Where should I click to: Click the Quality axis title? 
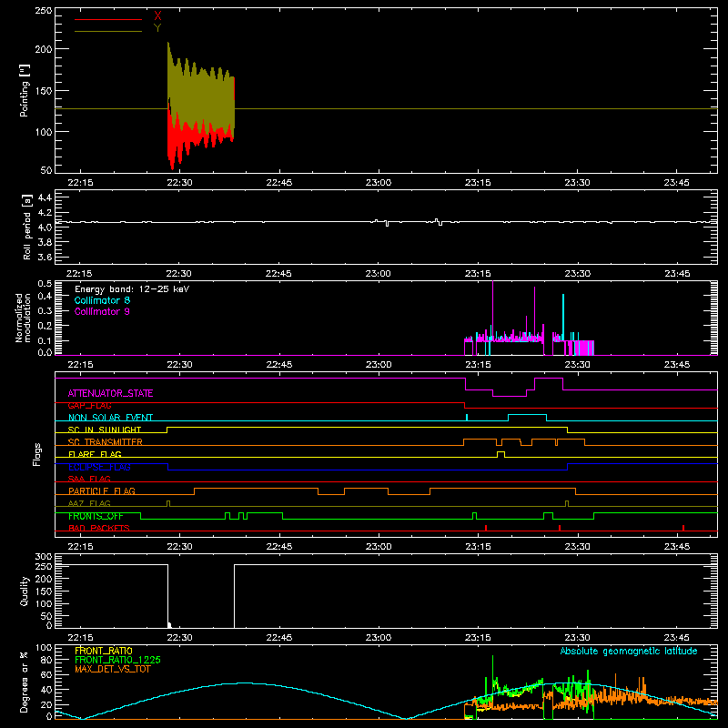25,591
